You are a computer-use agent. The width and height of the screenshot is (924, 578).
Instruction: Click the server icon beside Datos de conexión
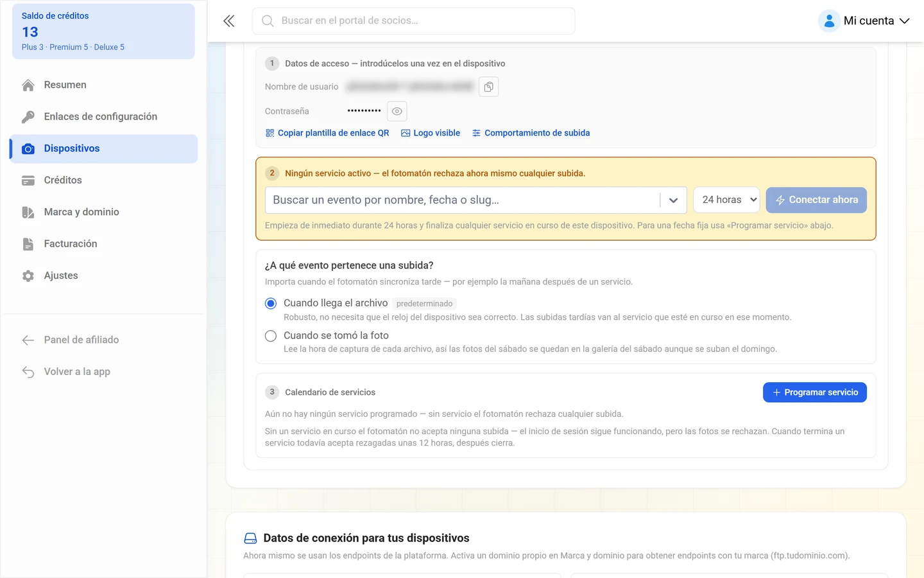251,538
